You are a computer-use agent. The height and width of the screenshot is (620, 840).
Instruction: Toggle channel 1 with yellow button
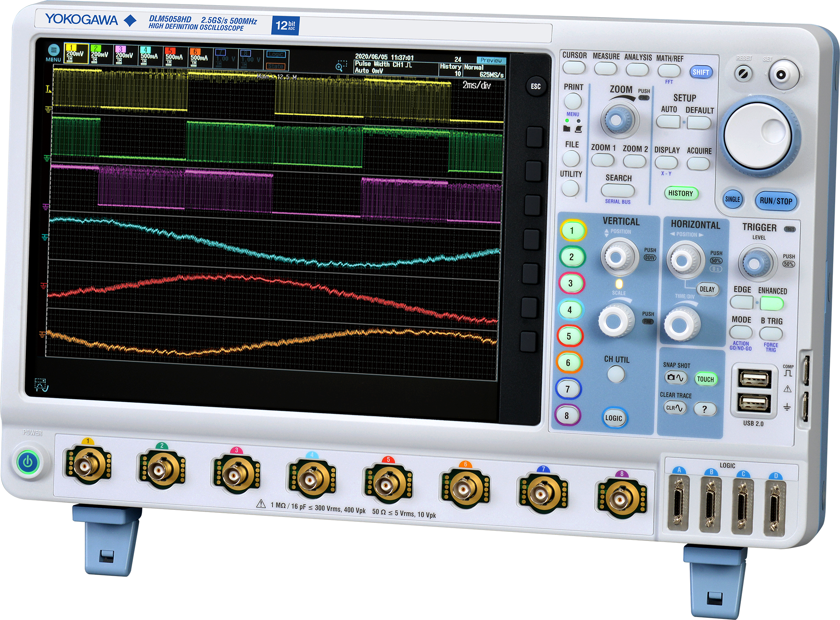pyautogui.click(x=572, y=230)
